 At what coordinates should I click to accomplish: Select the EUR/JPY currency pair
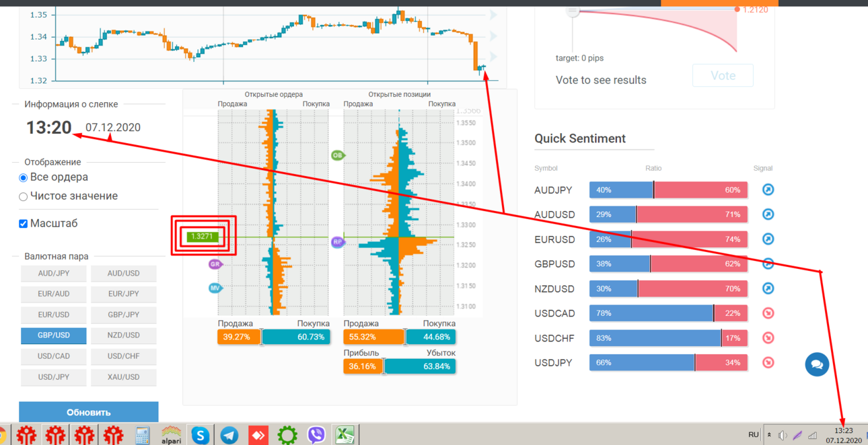tap(124, 294)
